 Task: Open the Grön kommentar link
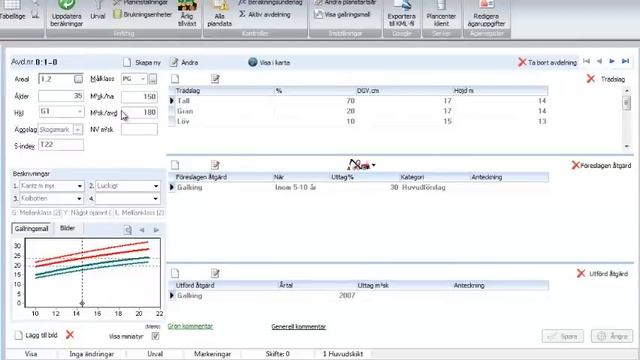coord(190,326)
